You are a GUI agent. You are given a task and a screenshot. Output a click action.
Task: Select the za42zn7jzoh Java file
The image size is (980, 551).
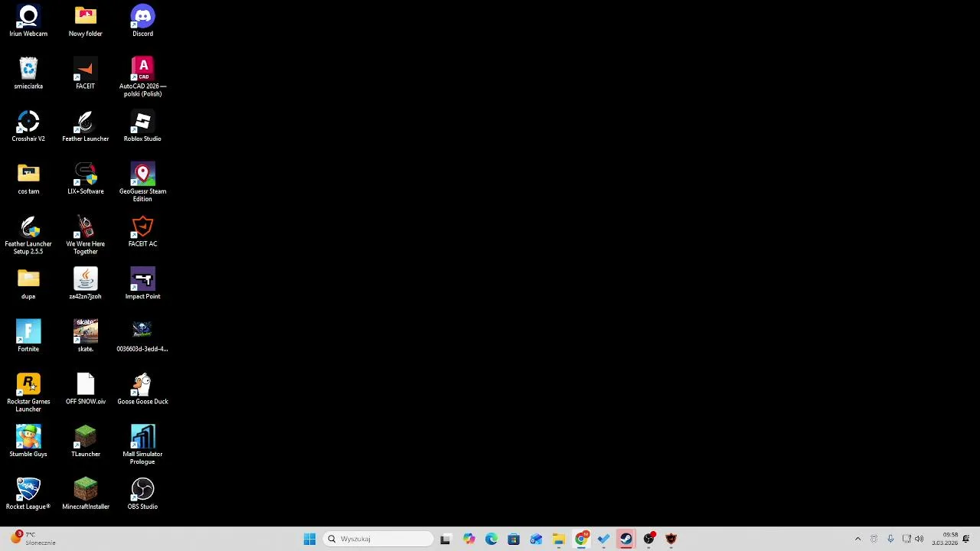(x=85, y=284)
